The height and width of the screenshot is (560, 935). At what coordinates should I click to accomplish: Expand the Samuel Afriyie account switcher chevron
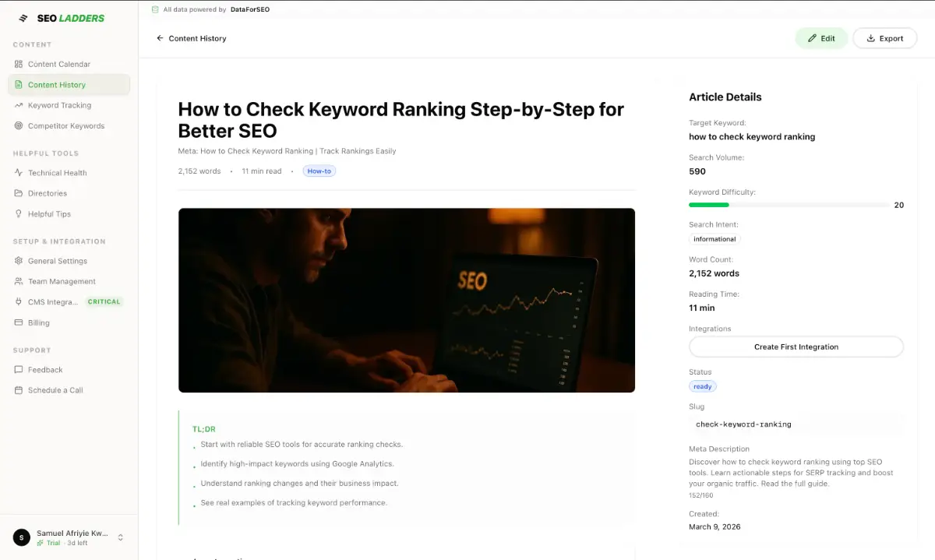pos(120,537)
